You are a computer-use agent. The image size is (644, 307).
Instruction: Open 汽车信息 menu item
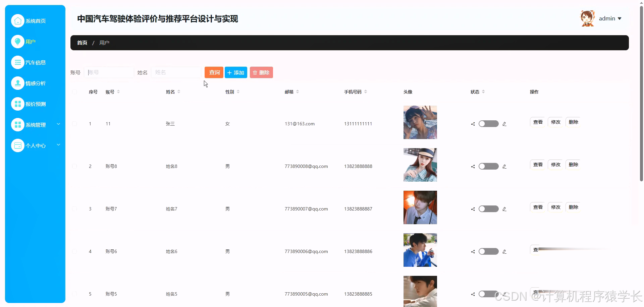35,62
